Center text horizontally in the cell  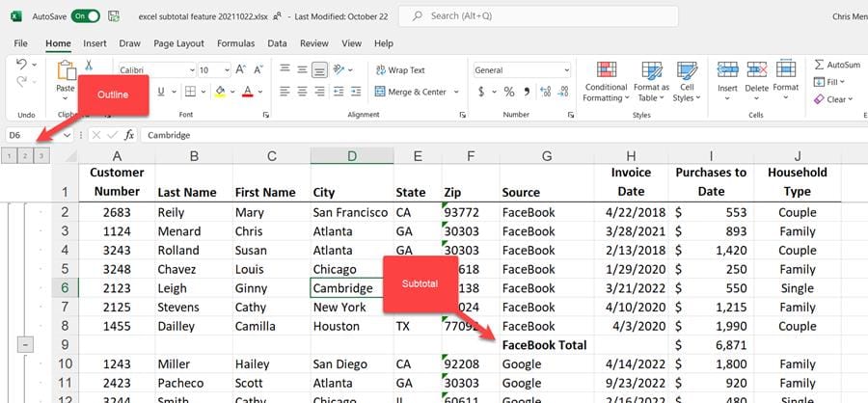coord(302,92)
